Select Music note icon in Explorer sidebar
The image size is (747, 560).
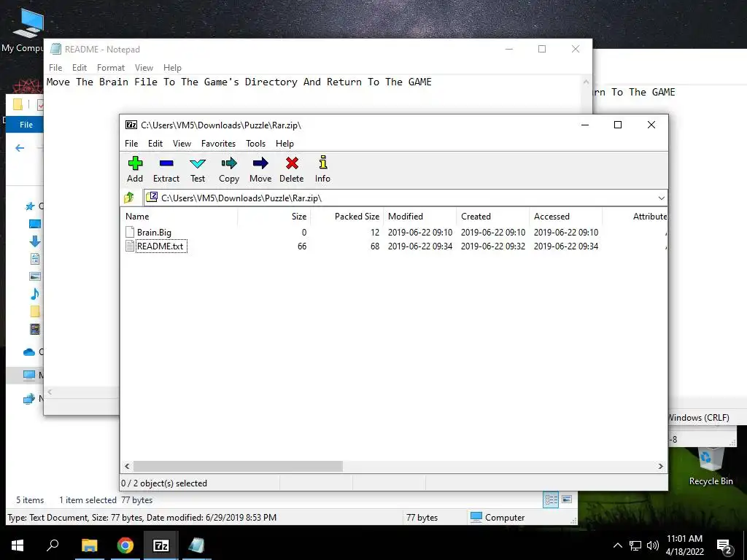point(35,294)
